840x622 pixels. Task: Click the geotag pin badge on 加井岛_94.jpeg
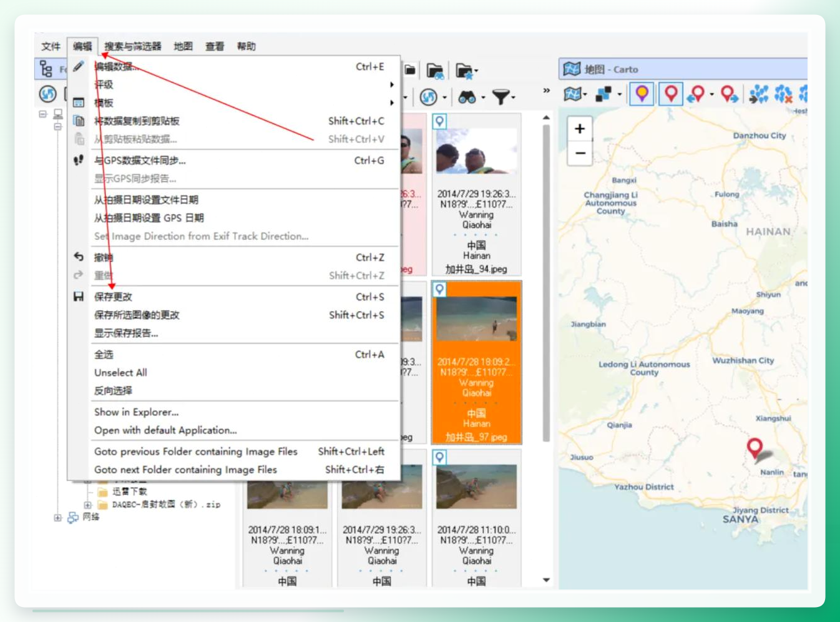point(439,121)
